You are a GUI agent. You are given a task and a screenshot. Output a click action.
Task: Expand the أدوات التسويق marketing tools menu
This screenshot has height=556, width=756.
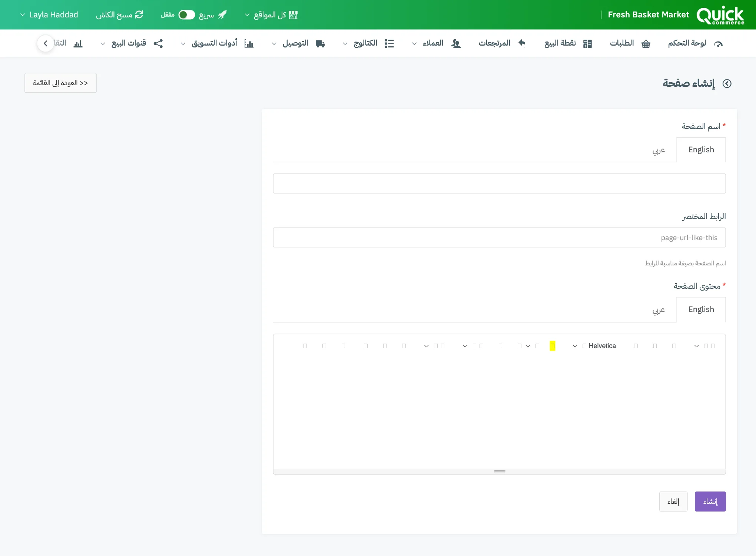coord(217,43)
